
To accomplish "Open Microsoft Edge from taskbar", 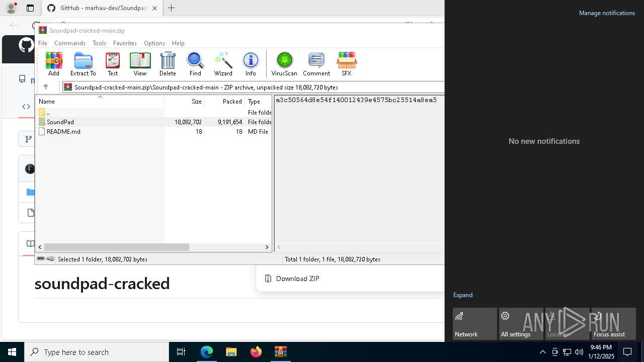I will 207,352.
